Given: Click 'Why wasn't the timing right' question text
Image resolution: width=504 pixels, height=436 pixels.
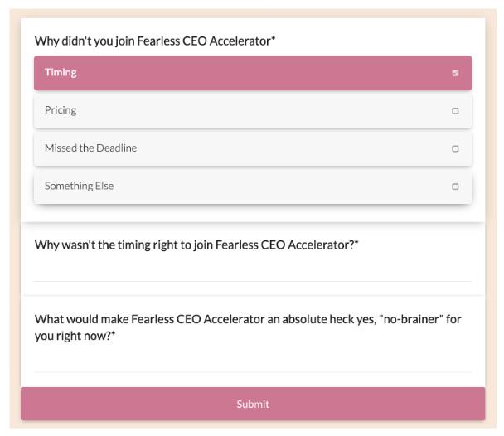Looking at the screenshot, I should [x=196, y=245].
